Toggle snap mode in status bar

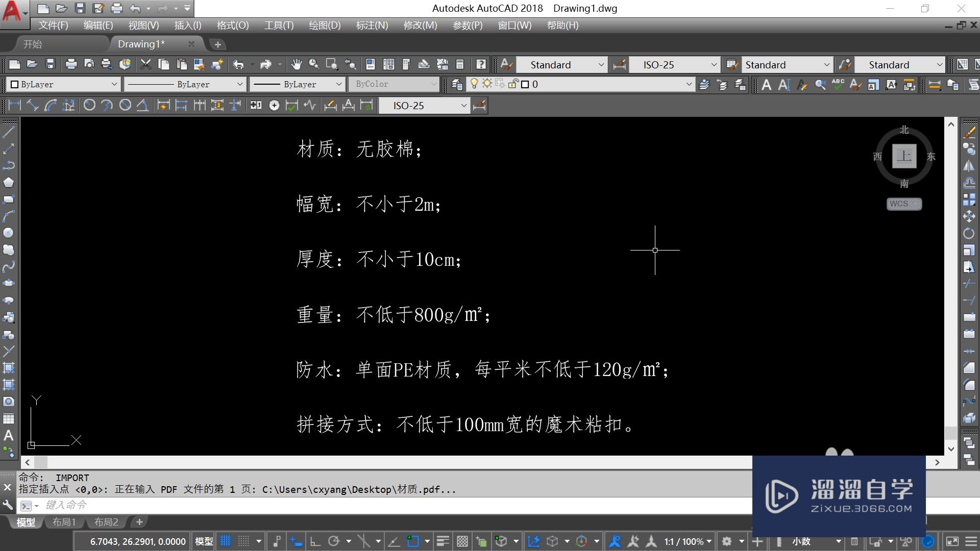click(244, 541)
